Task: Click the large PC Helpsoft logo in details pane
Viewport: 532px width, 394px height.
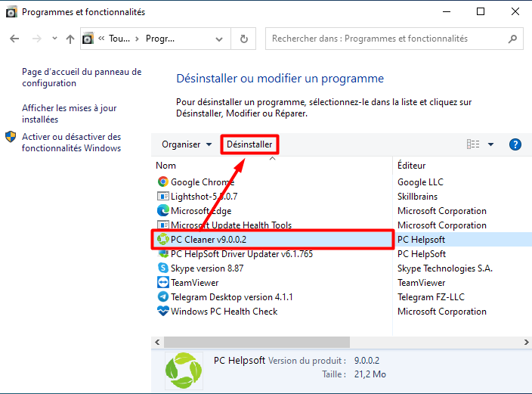Action: [184, 371]
